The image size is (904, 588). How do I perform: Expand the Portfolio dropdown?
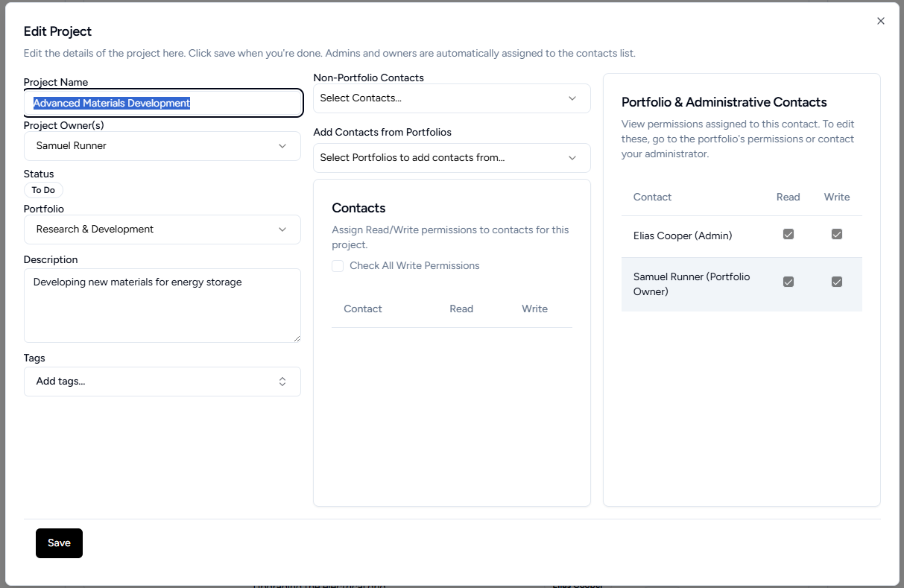point(162,230)
